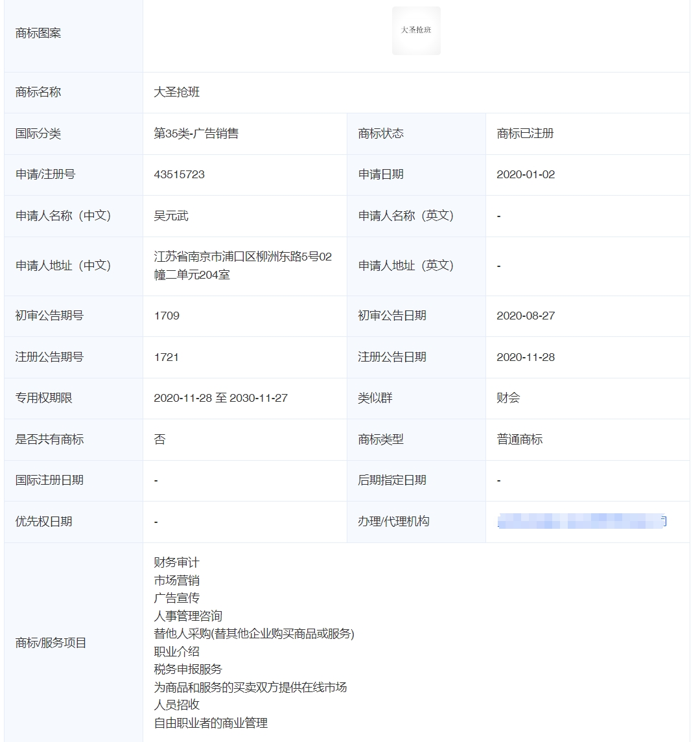700x742 pixels.
Task: Click the 大圣抢班 trademark image thumbnail
Action: tap(416, 29)
